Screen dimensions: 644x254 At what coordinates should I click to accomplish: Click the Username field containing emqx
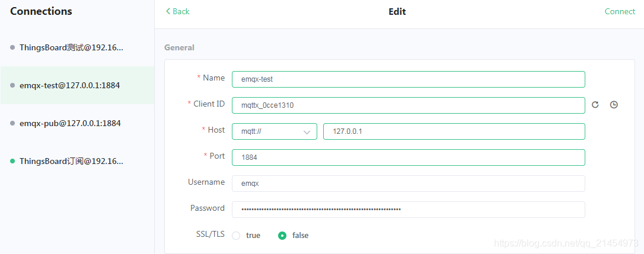[x=408, y=184]
